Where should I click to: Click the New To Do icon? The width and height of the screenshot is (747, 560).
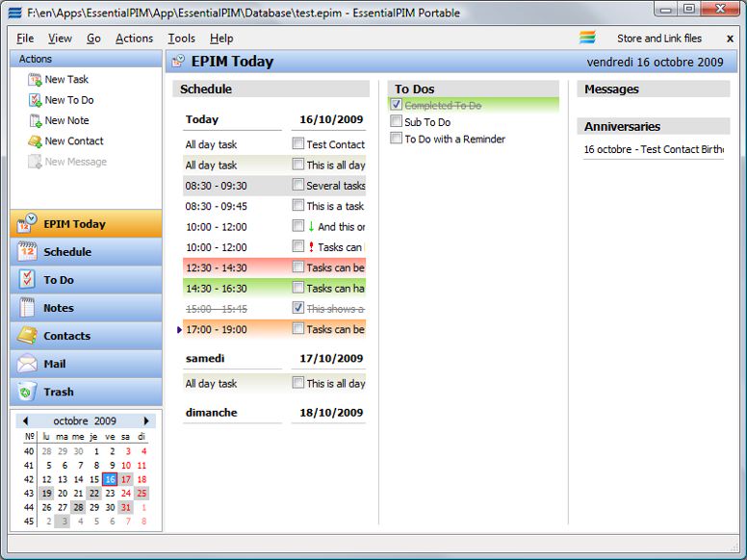pos(35,100)
